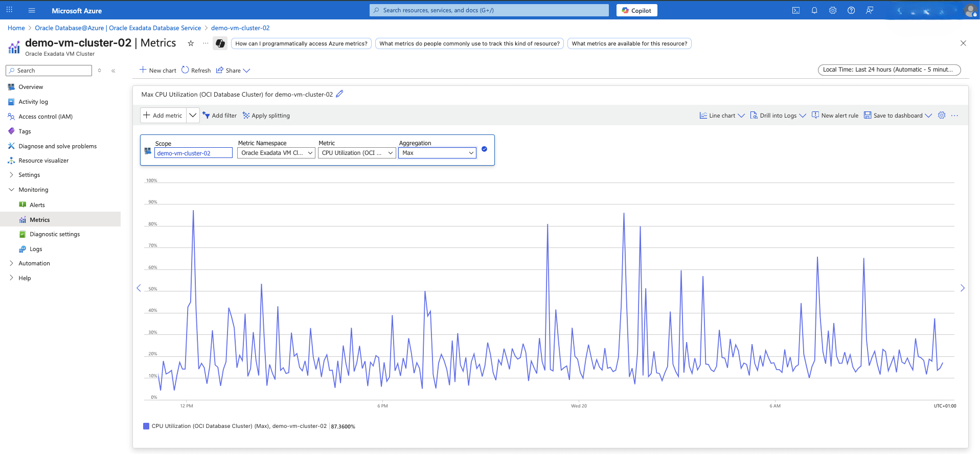Image resolution: width=980 pixels, height=454 pixels.
Task: Open chart settings gear icon
Action: tap(942, 116)
